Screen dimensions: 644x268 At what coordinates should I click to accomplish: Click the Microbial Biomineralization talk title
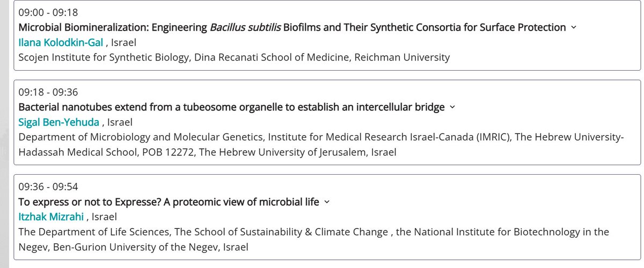292,27
